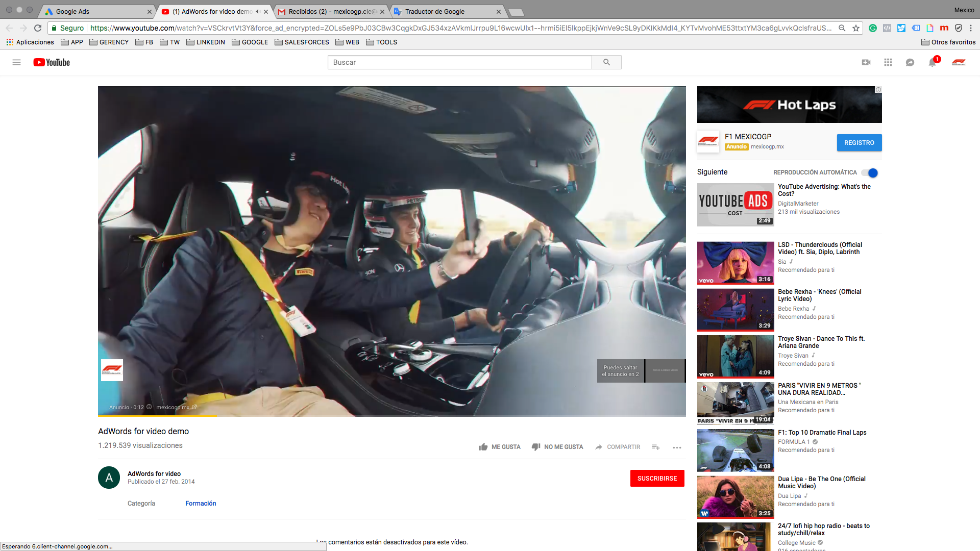Viewport: 980px width, 551px height.
Task: Click the ad progress bar under the video
Action: tap(392, 416)
